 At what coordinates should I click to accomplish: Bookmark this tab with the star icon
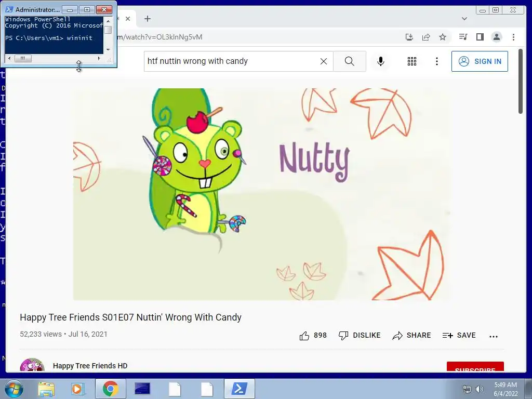443,37
